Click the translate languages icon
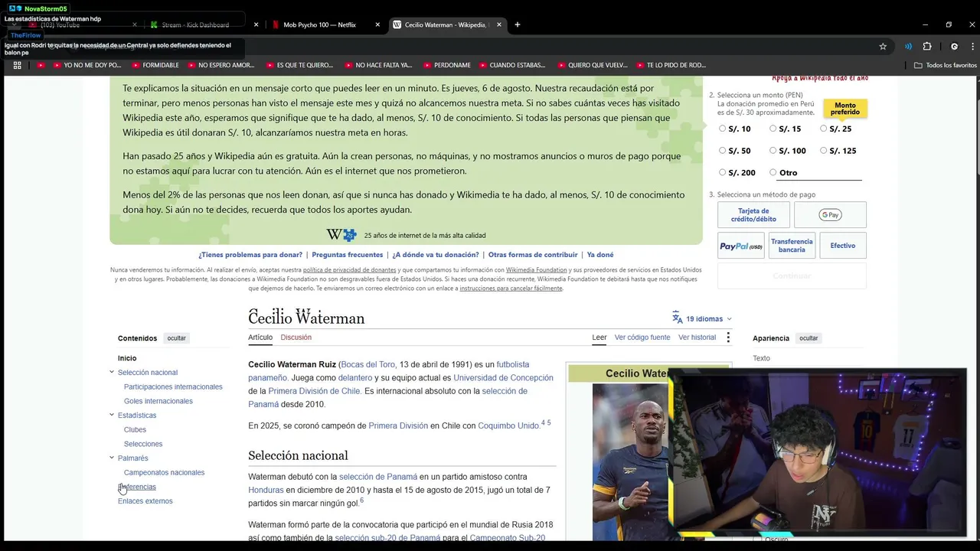This screenshot has height=551, width=980. (677, 318)
